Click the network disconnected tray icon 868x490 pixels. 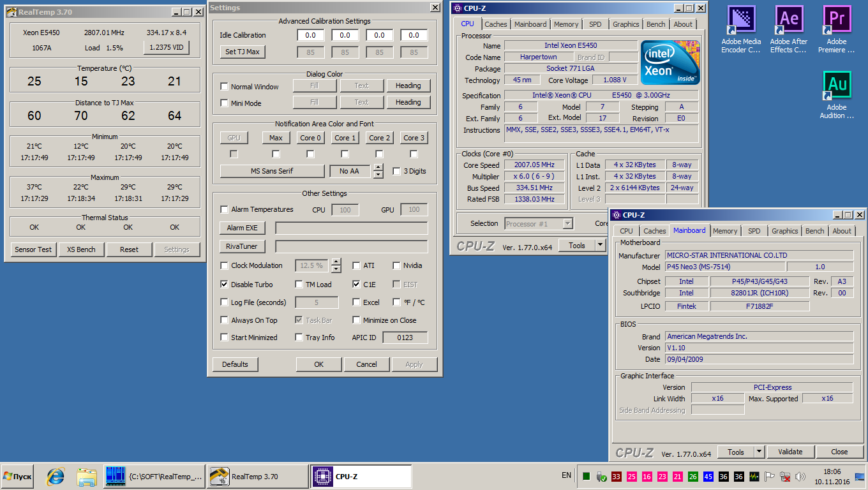tap(785, 477)
